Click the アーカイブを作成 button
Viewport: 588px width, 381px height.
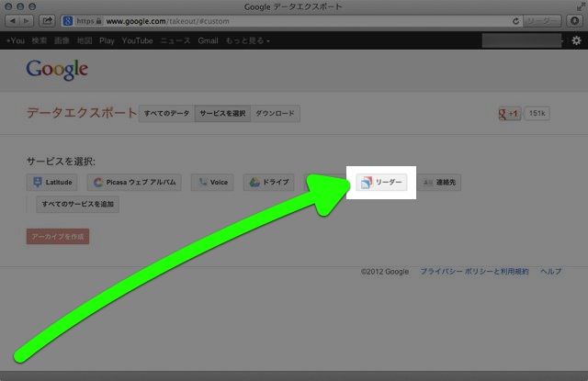(x=58, y=236)
